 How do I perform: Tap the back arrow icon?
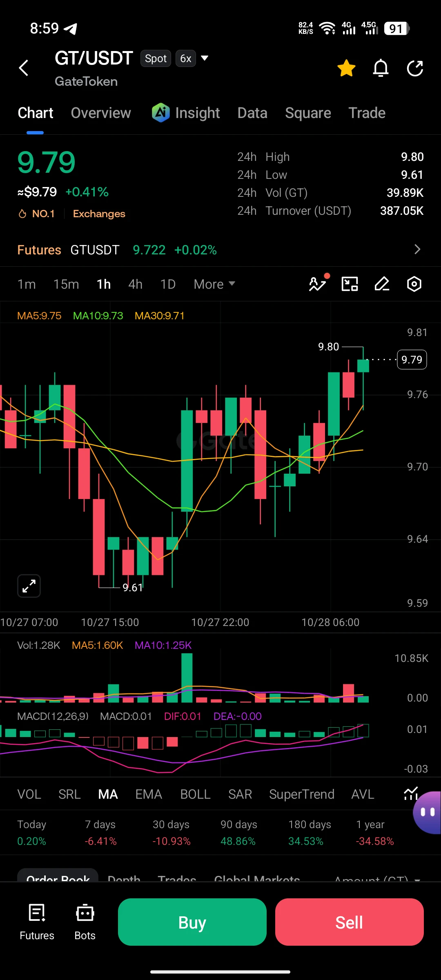pyautogui.click(x=24, y=68)
